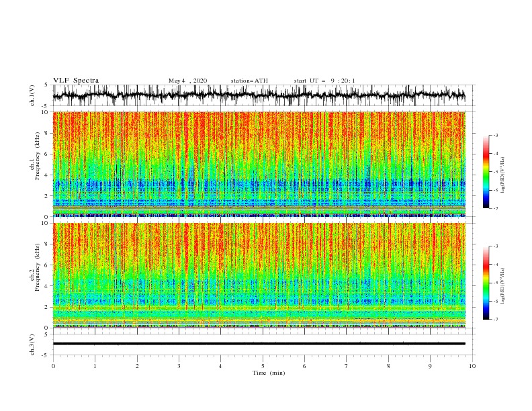Click the ch.1 color bar "-3" tick
The height and width of the screenshot is (411, 532).
[495, 135]
